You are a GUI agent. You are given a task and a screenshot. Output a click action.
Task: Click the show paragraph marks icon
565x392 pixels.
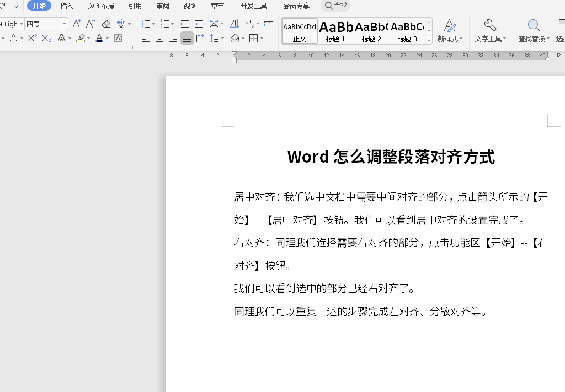(250, 24)
